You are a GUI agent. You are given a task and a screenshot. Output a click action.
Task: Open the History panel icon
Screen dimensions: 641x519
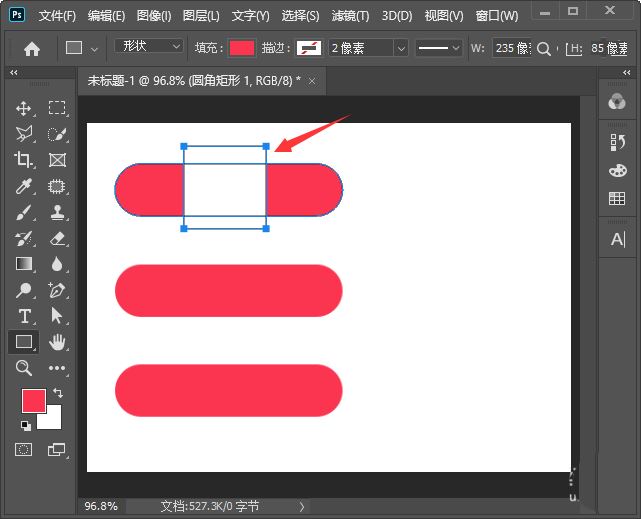(x=617, y=142)
